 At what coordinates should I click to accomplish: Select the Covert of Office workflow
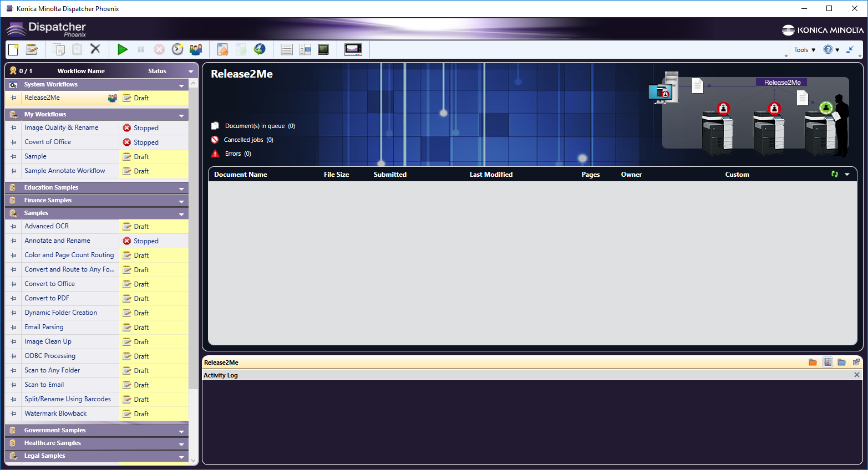[97, 142]
